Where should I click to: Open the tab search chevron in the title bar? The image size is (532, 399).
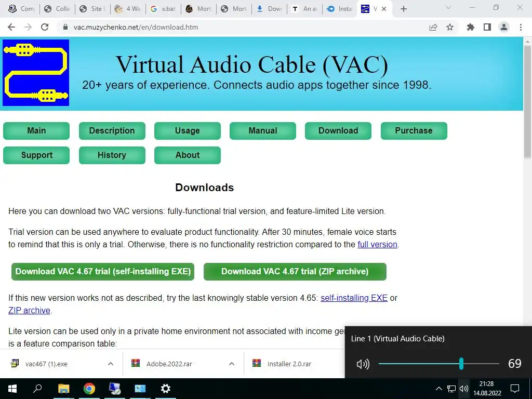[x=448, y=7]
